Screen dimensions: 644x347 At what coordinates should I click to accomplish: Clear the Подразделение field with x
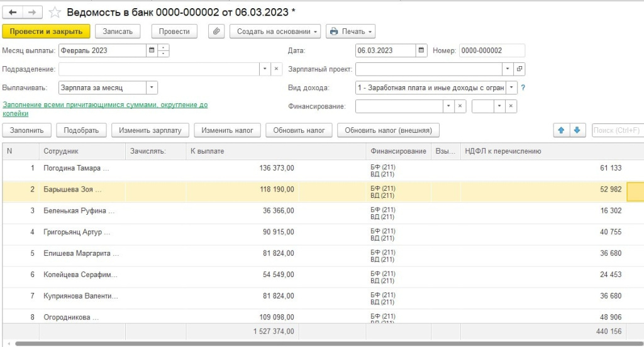click(277, 69)
